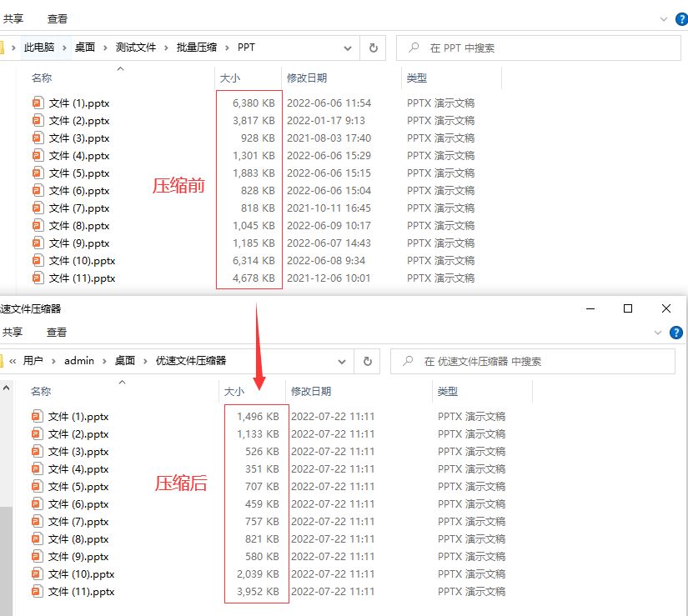Click file name 文件 (11).pptx sized 3,952 KB
Image resolution: width=688 pixels, height=616 pixels.
(81, 592)
